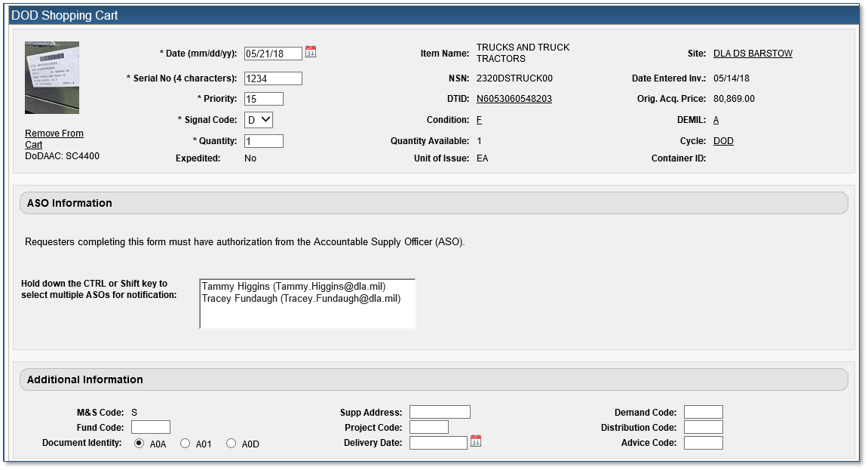Select Tammy Higgins in ASO list

(x=293, y=287)
